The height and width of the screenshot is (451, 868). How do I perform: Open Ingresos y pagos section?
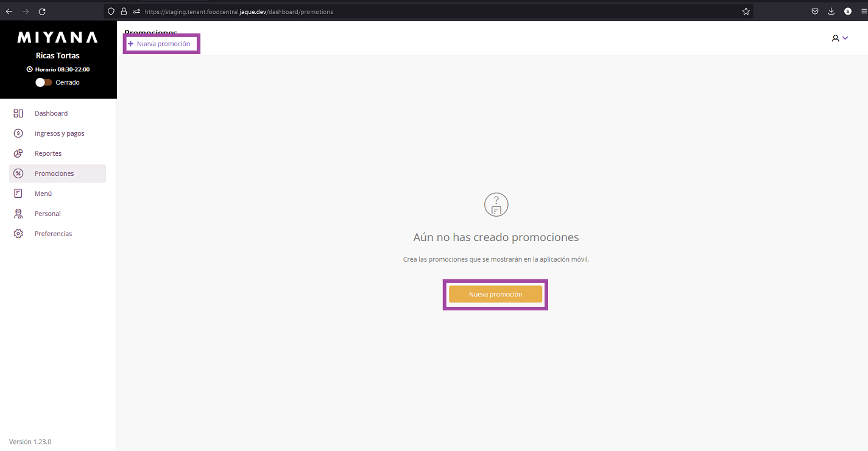pyautogui.click(x=57, y=133)
